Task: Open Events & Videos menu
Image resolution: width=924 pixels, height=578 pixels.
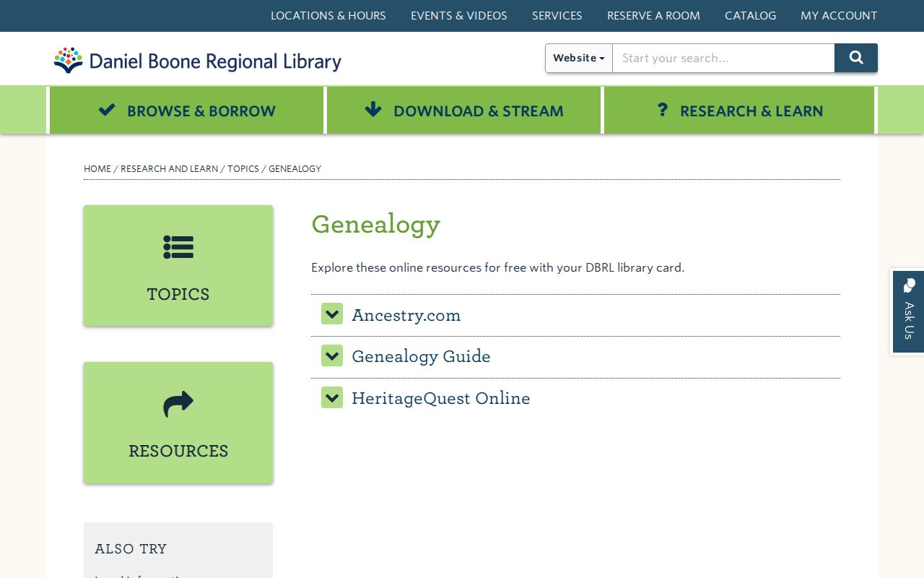Action: click(x=459, y=15)
